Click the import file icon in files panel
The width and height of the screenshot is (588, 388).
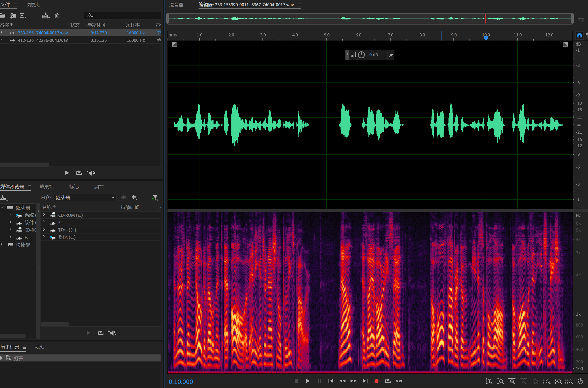[x=13, y=16]
